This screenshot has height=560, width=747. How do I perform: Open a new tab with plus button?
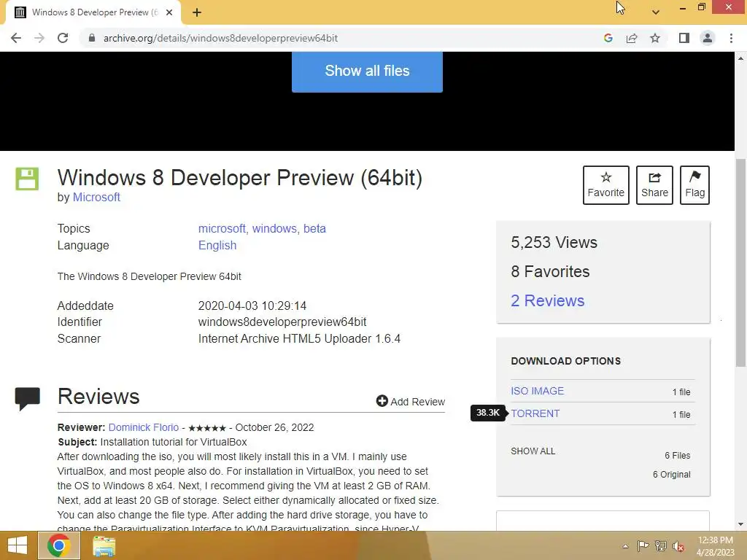click(x=197, y=13)
